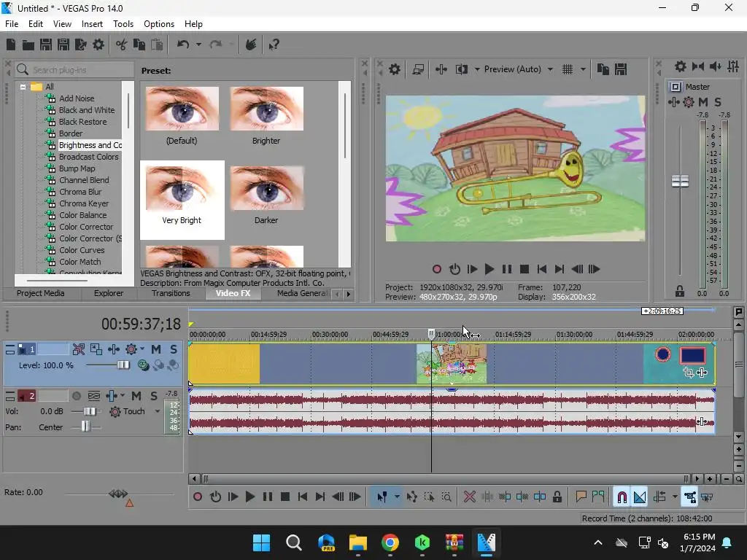
Task: Enable Snapping magnet icon in timeline toolbar
Action: [622, 497]
